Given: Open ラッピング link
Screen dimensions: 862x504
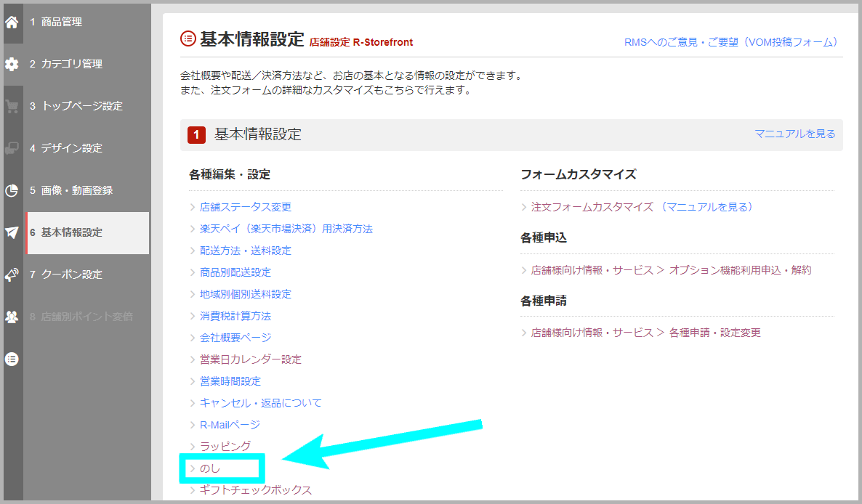Looking at the screenshot, I should pyautogui.click(x=225, y=447).
